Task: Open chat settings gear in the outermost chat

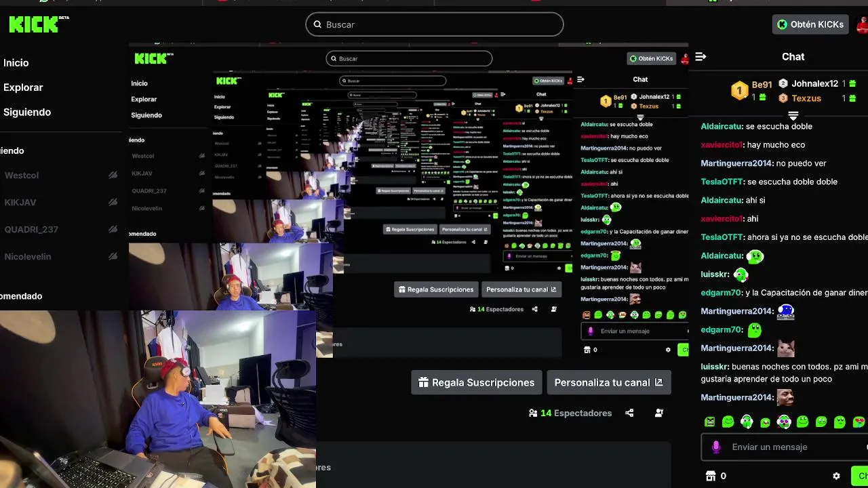Action: coord(836,476)
